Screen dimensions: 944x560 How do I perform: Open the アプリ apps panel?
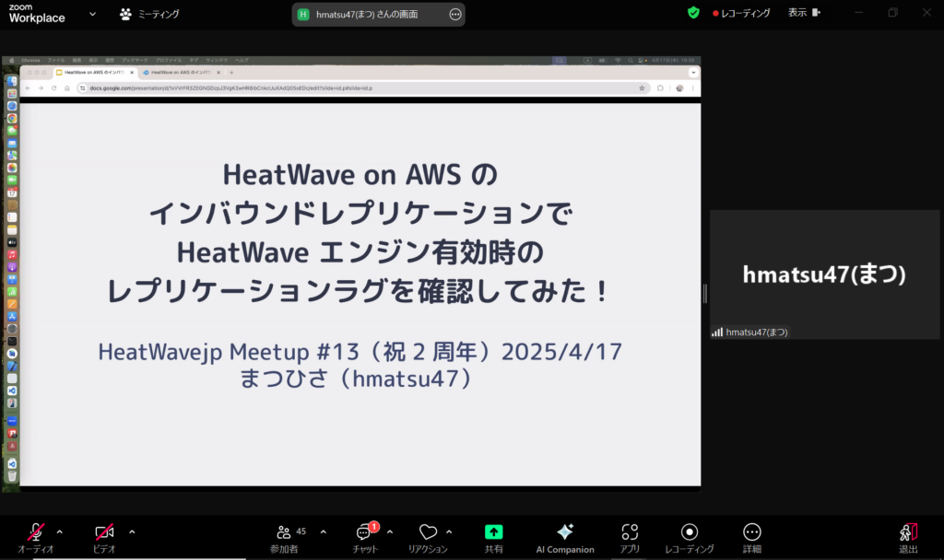[x=630, y=538]
